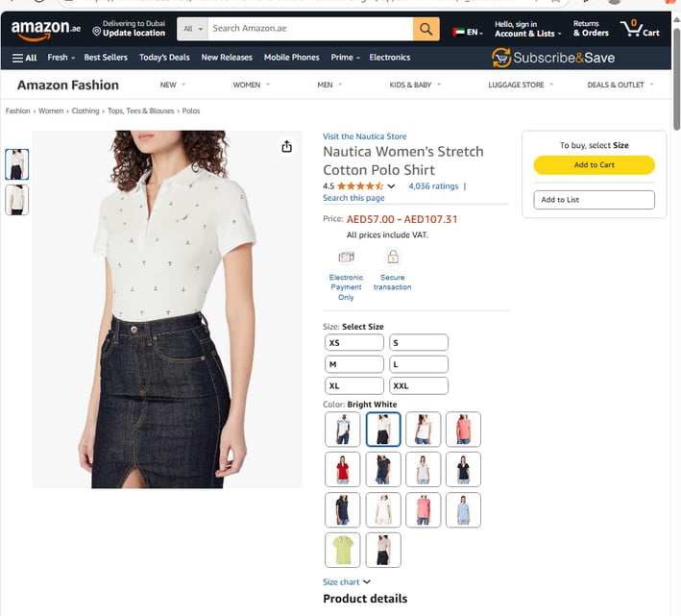This screenshot has width=681, height=616.
Task: Open the EN language dropdown
Action: pos(468,32)
